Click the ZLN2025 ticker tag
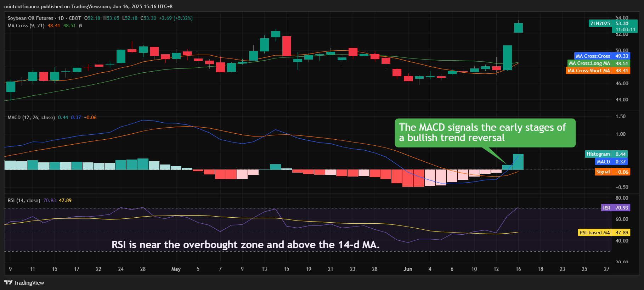The height and width of the screenshot is (290, 644). pyautogui.click(x=600, y=23)
